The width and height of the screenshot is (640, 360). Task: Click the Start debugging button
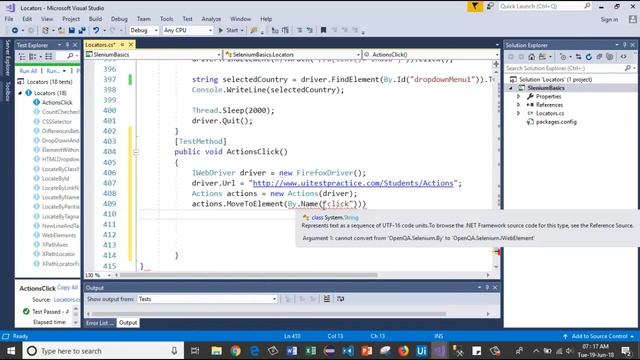click(231, 30)
